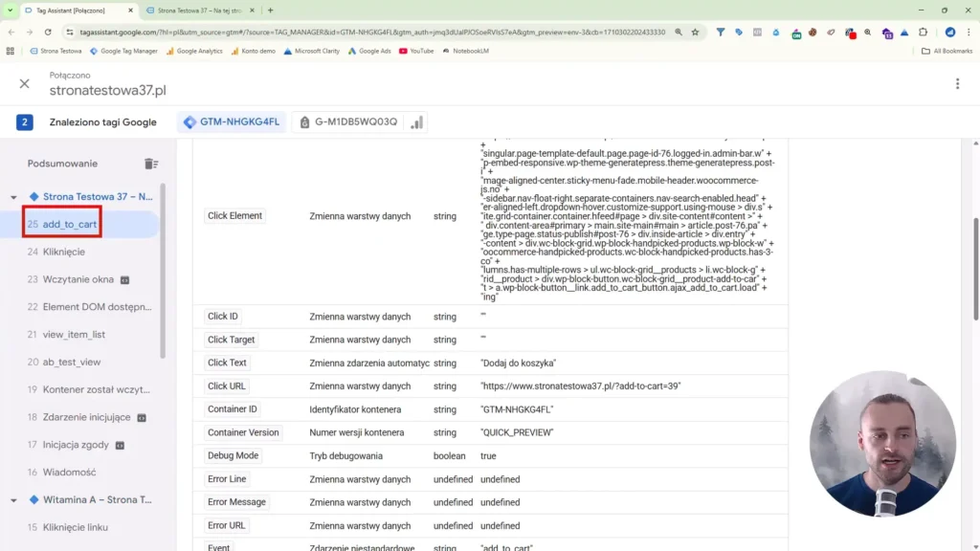Screen dimensions: 980x551
Task: Click the address bar URL field
Action: (372, 32)
